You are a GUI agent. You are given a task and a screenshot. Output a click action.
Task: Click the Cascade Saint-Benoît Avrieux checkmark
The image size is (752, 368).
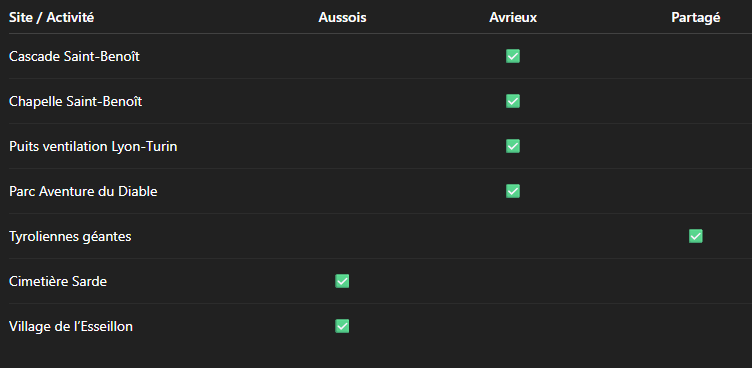[513, 56]
